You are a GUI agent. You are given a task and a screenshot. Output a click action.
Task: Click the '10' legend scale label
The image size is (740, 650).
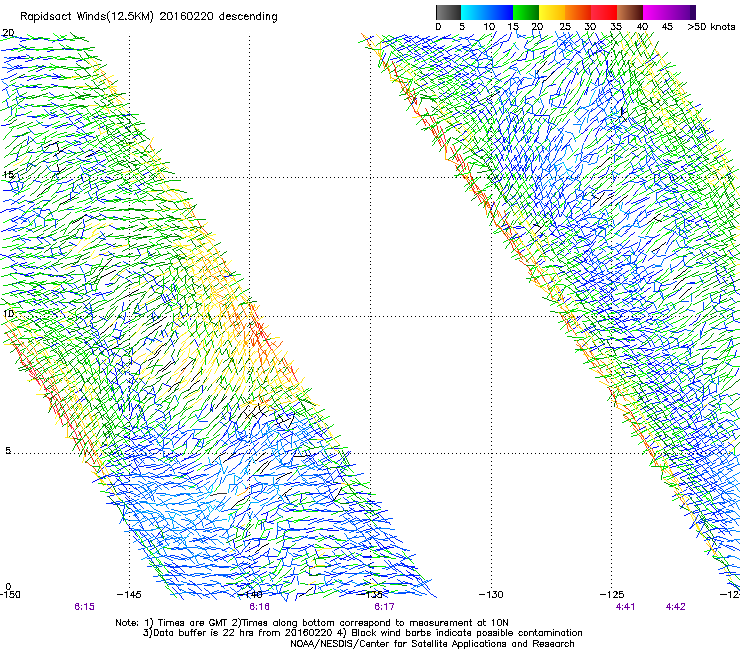[x=489, y=27]
